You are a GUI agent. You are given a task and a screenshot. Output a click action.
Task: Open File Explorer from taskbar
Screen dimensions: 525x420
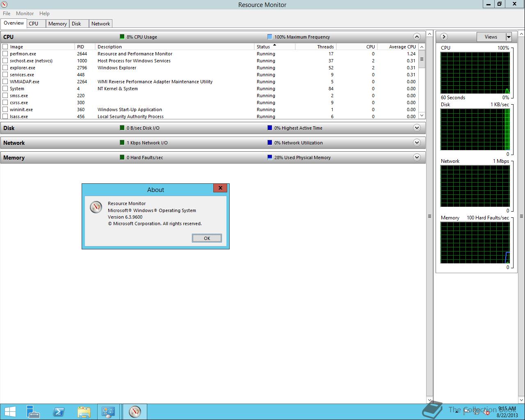click(x=84, y=412)
